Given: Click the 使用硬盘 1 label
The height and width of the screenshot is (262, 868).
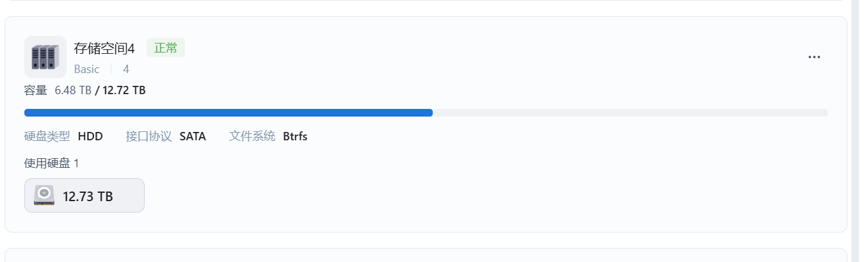Looking at the screenshot, I should pos(52,163).
